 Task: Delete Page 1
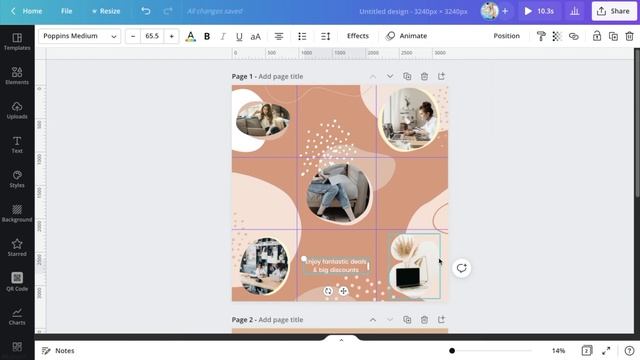[424, 76]
